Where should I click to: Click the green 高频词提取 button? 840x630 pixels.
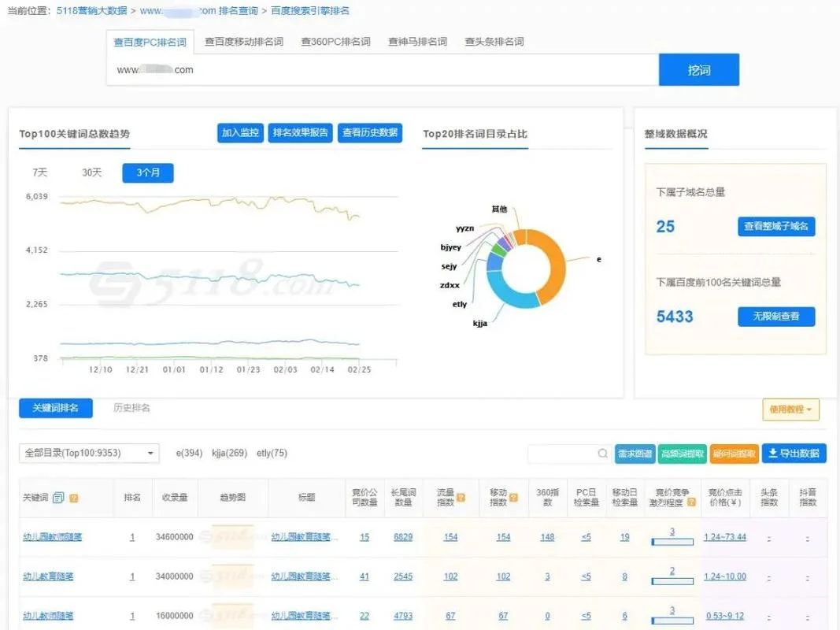[683, 454]
